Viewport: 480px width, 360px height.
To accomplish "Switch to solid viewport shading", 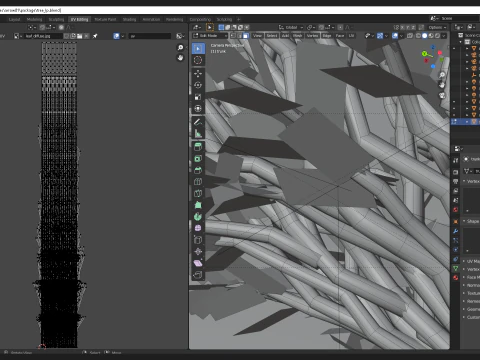I will tap(425, 36).
